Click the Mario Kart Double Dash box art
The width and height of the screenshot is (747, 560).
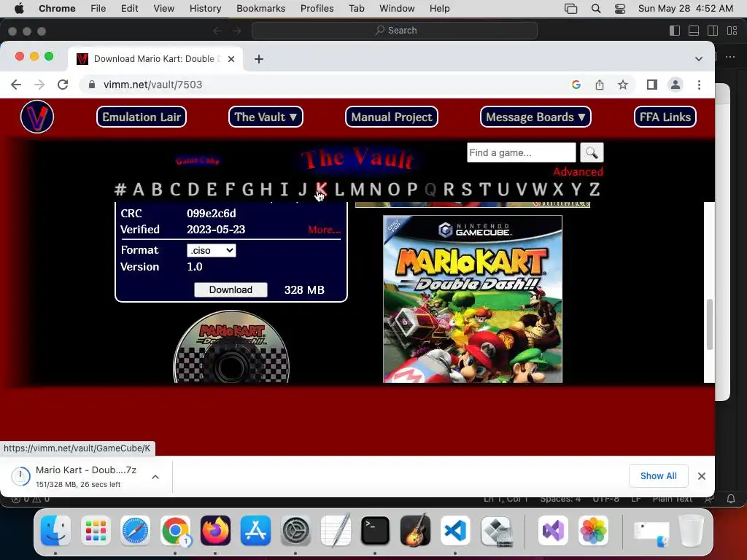point(473,299)
